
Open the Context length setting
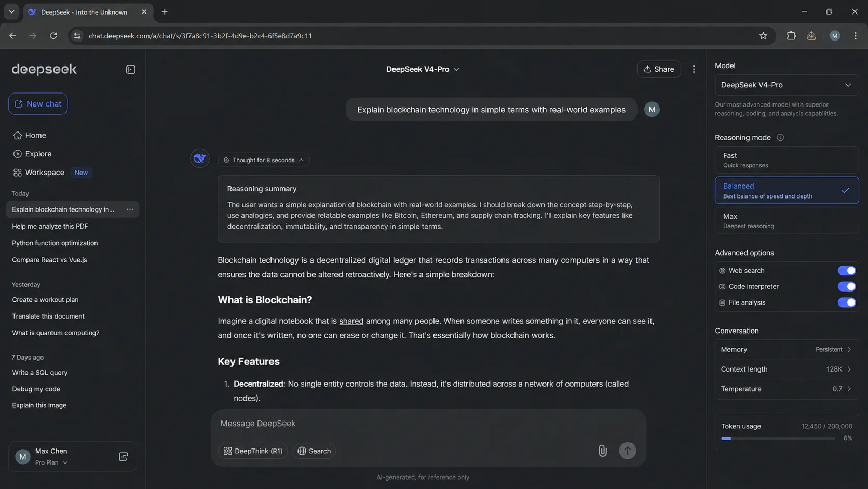786,369
